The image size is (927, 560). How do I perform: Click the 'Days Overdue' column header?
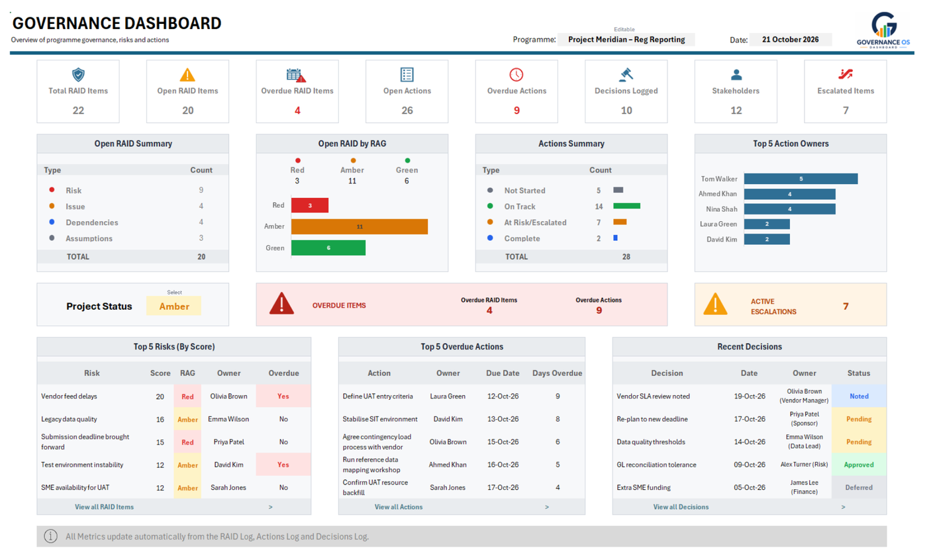[558, 373]
